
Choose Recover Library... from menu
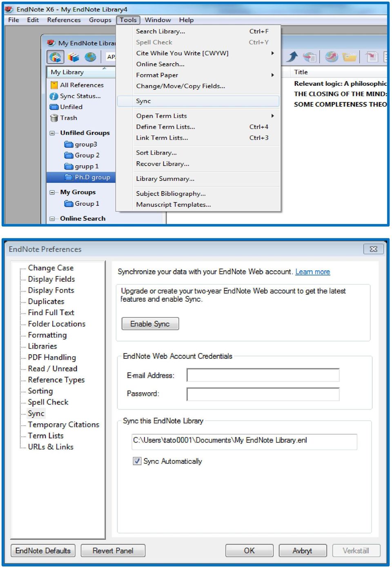[x=198, y=164]
